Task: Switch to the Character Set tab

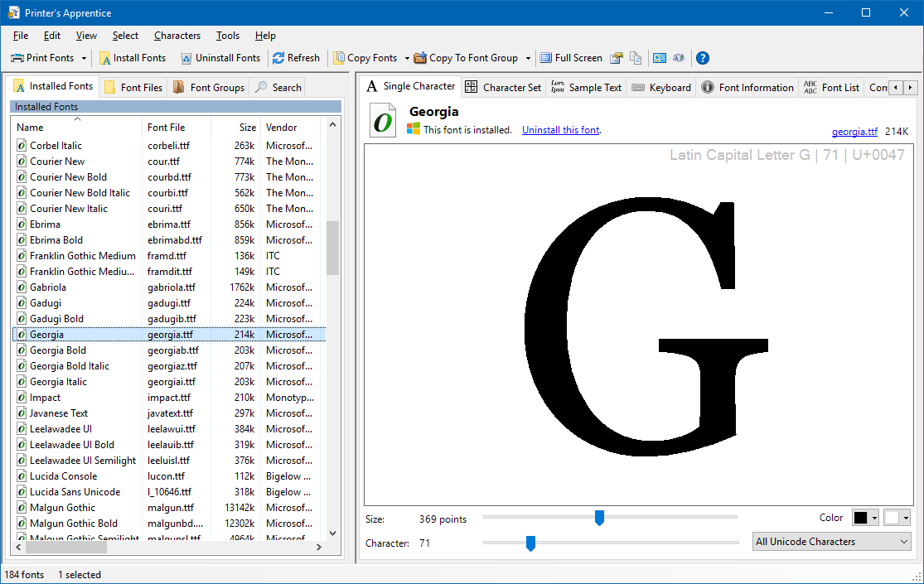Action: (x=503, y=87)
